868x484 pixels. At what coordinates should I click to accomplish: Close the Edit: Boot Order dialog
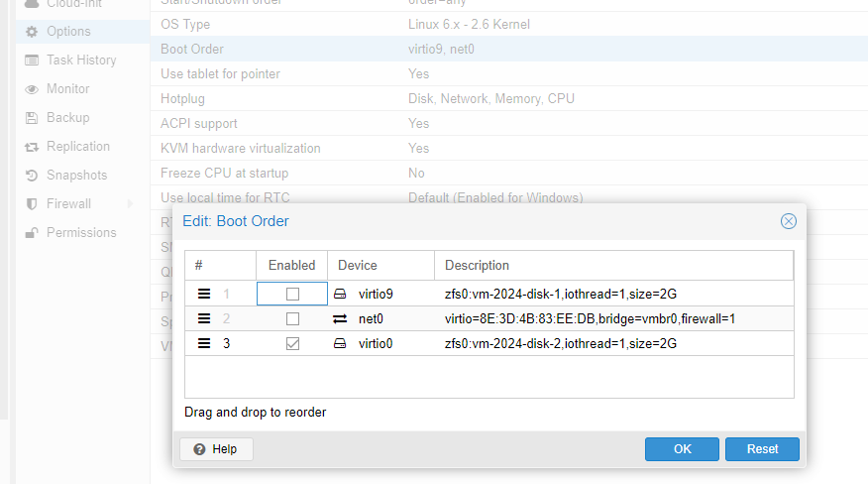tap(789, 221)
